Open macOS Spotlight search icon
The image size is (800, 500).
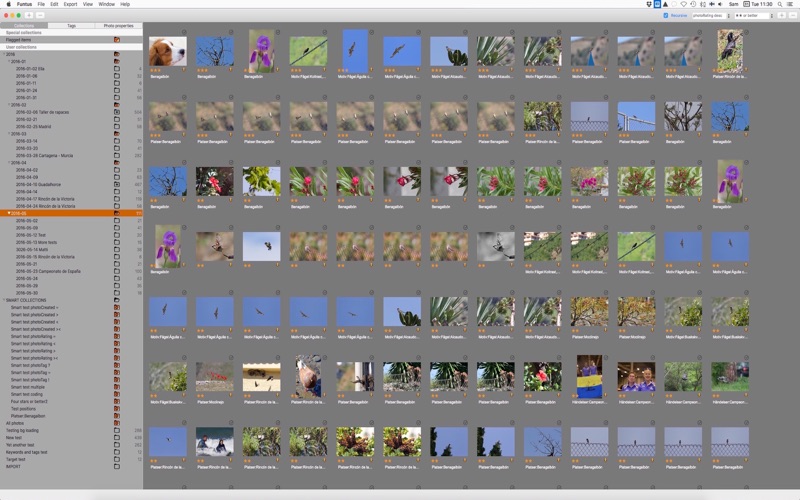click(780, 4)
